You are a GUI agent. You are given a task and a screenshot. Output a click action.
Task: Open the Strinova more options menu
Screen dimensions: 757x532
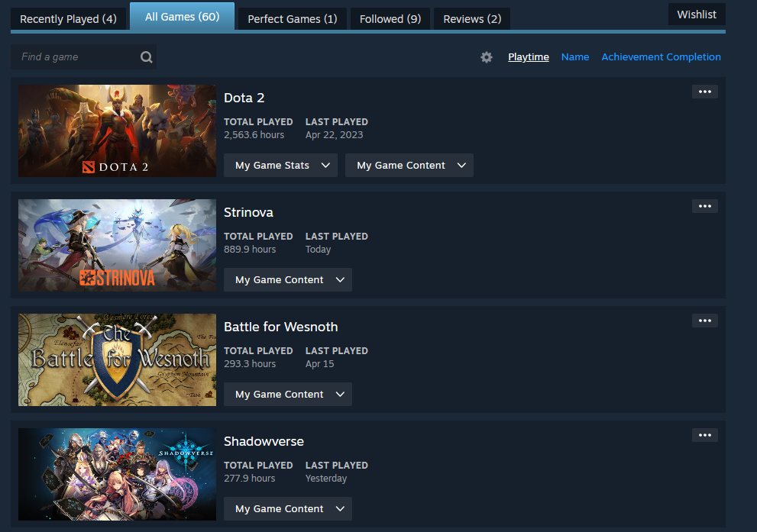704,206
